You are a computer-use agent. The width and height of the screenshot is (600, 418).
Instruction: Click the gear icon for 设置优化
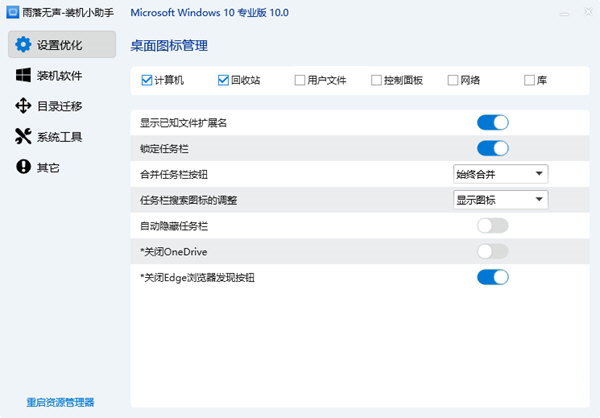[23, 45]
